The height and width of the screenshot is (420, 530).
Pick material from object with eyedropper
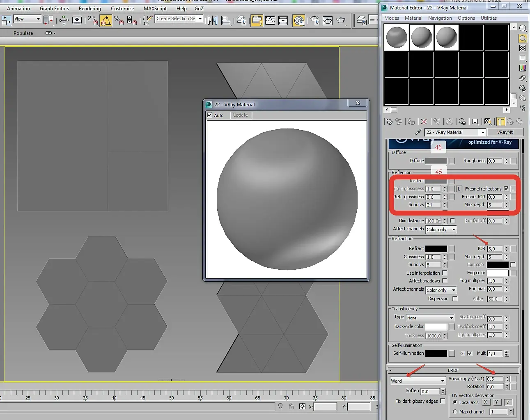pos(418,132)
